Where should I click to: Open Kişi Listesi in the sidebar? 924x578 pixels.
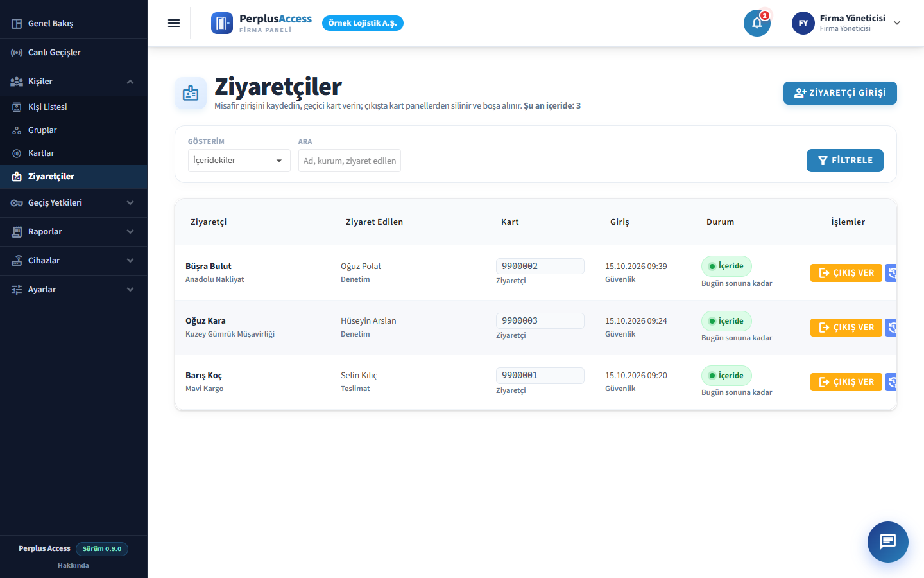click(74, 107)
